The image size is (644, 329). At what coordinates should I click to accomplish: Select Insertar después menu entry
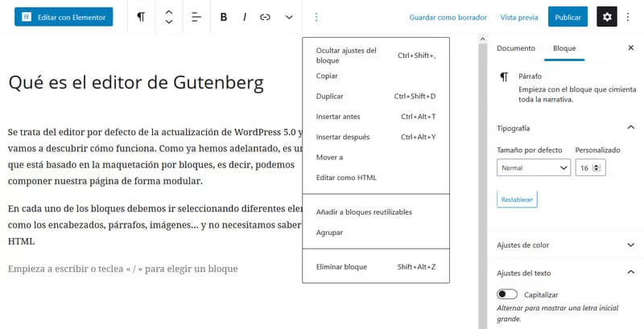click(x=376, y=137)
